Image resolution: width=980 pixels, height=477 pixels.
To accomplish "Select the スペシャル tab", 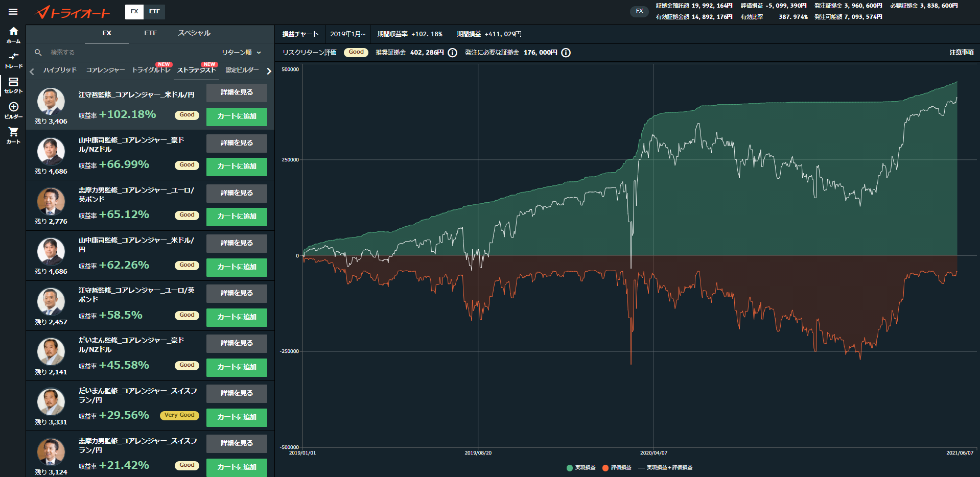I will 194,33.
